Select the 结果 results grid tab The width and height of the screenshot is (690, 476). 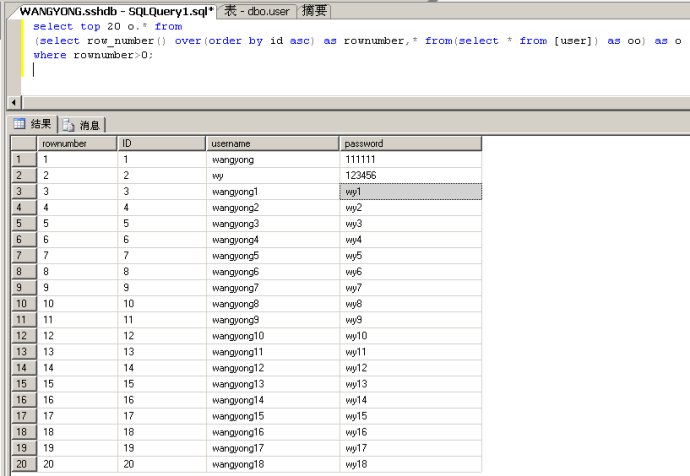tap(32, 125)
